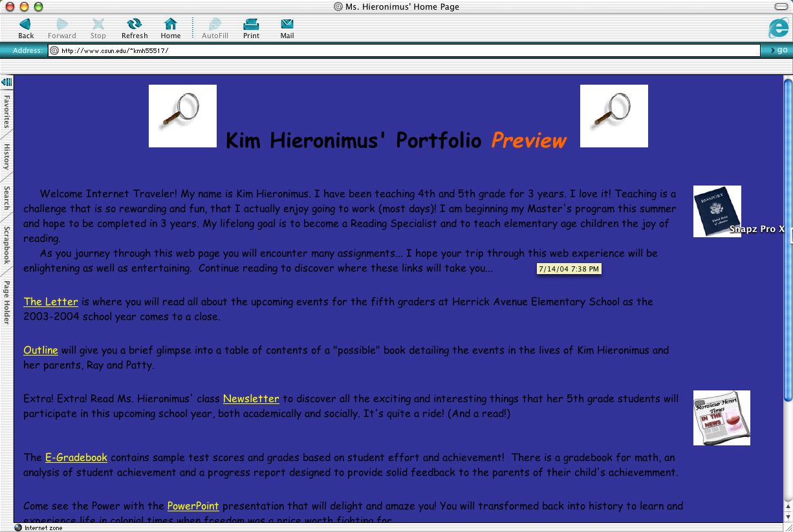Open the PowerPoint presentation link

(x=193, y=506)
